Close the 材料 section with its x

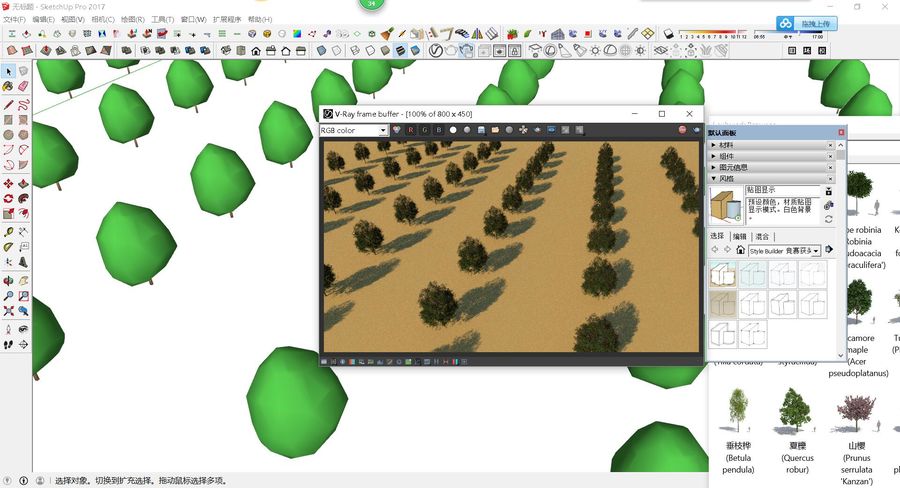pyautogui.click(x=831, y=145)
